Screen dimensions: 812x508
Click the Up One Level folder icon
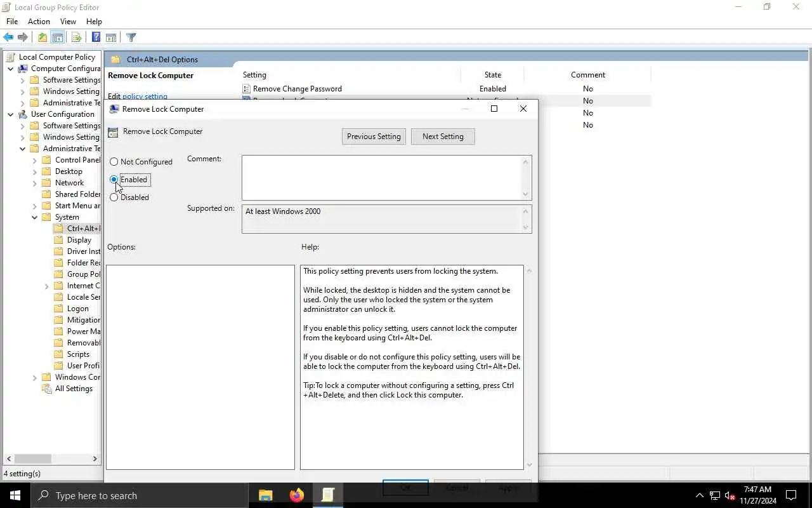[42, 37]
